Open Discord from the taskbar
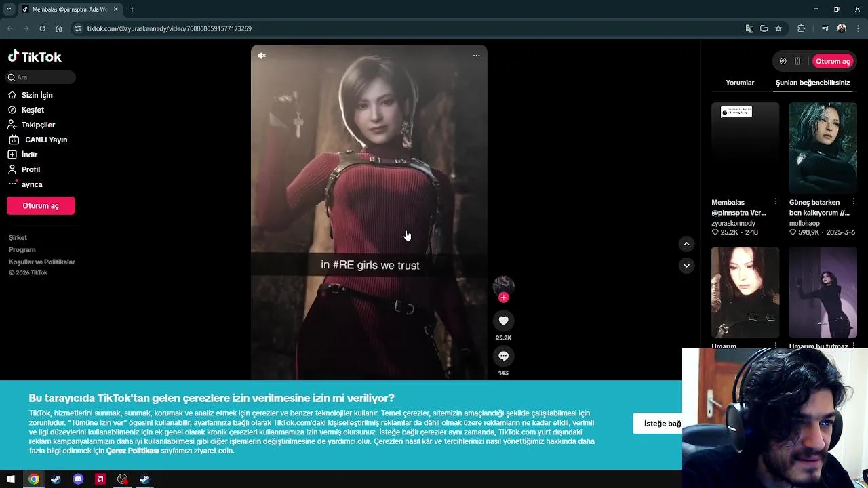This screenshot has height=488, width=868. click(78, 479)
